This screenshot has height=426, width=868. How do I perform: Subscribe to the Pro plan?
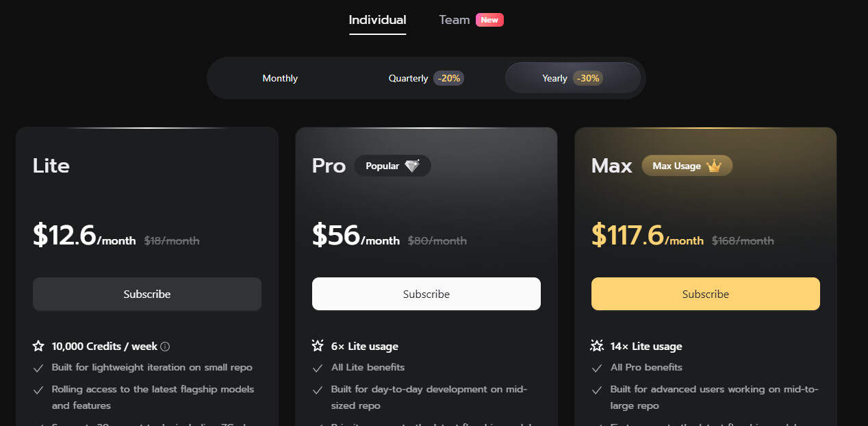coord(426,294)
